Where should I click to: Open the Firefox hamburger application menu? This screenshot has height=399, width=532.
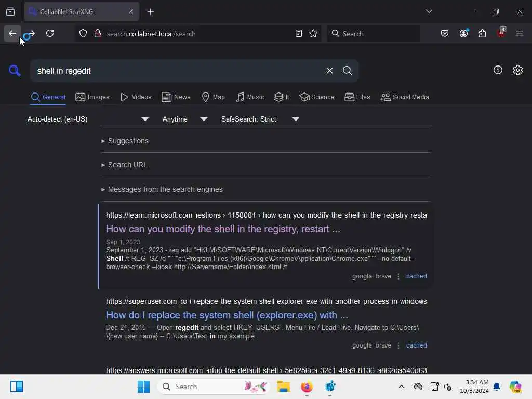click(520, 34)
